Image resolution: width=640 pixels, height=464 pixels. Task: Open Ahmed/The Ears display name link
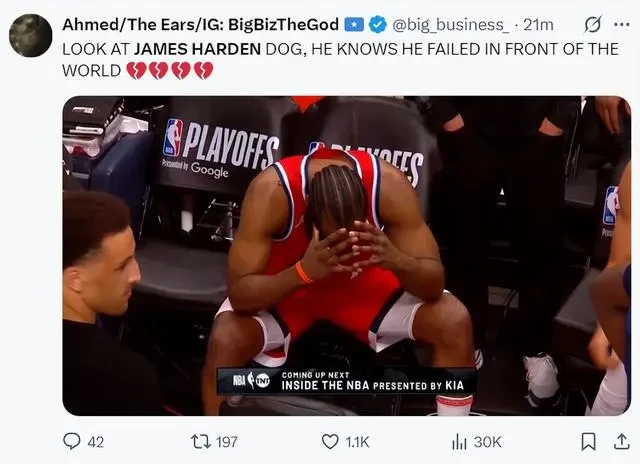(200, 24)
